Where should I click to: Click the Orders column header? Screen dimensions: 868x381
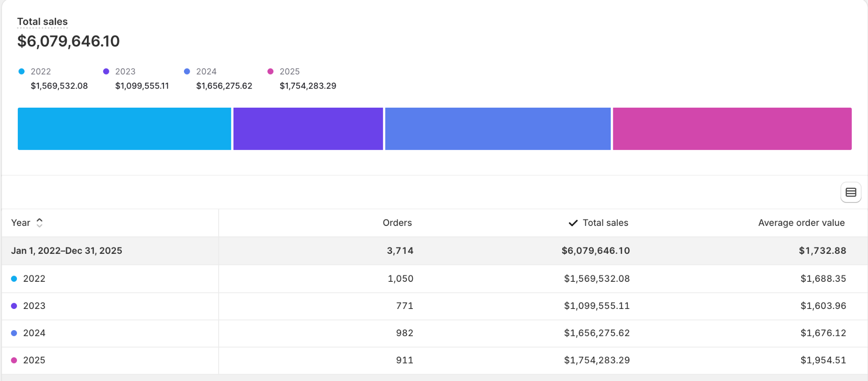[x=397, y=223]
